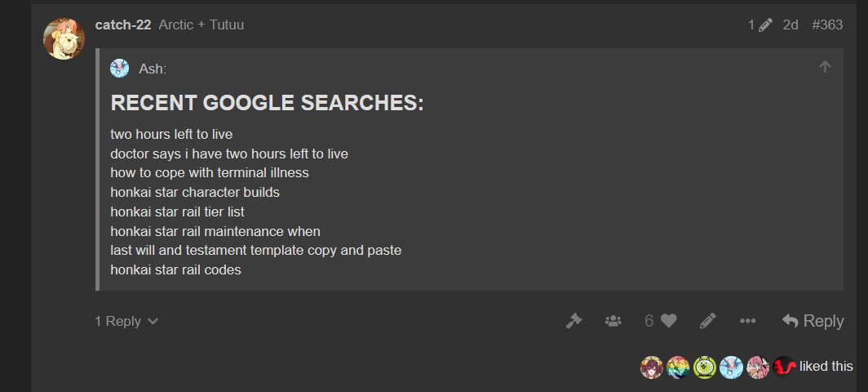Open green cat liker avatar
Image resolution: width=868 pixels, height=392 pixels.
click(x=705, y=367)
